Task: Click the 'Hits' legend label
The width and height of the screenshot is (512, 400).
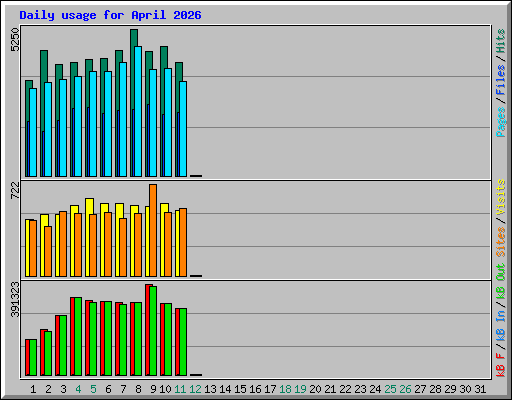Action: tap(501, 41)
